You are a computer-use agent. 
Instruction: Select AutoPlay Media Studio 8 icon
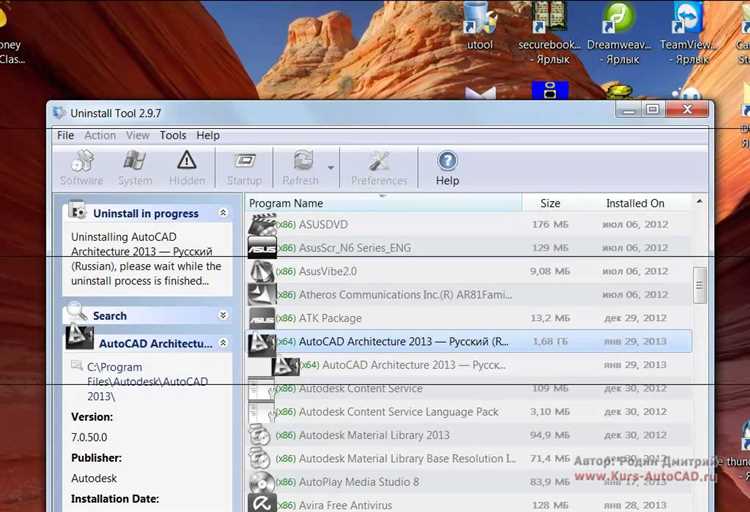(262, 482)
